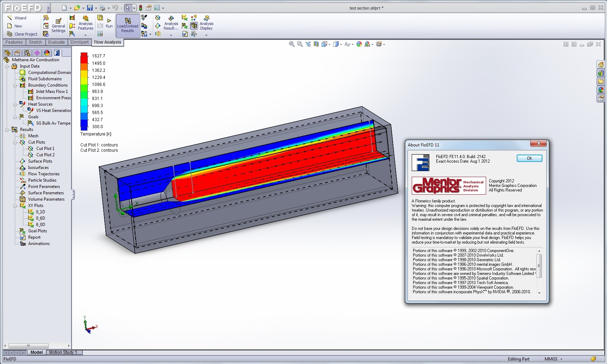Select the Flow Analysis tab
The width and height of the screenshot is (607, 364).
point(108,42)
